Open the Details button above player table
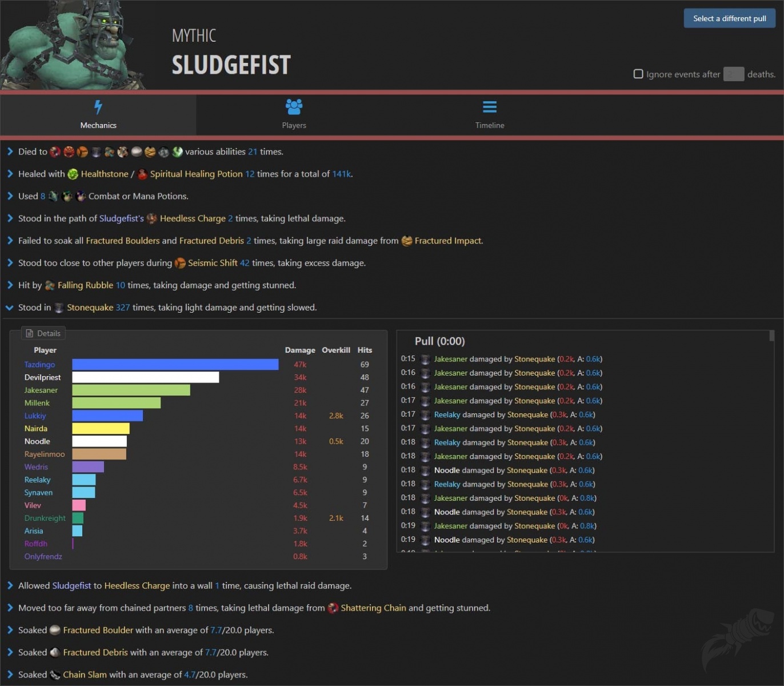The image size is (784, 686). click(43, 333)
